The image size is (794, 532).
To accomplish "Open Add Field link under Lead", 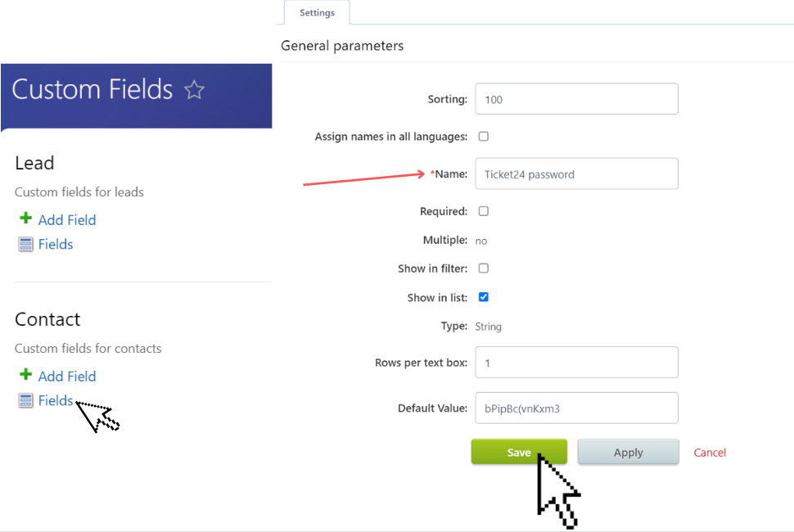I will click(x=67, y=220).
